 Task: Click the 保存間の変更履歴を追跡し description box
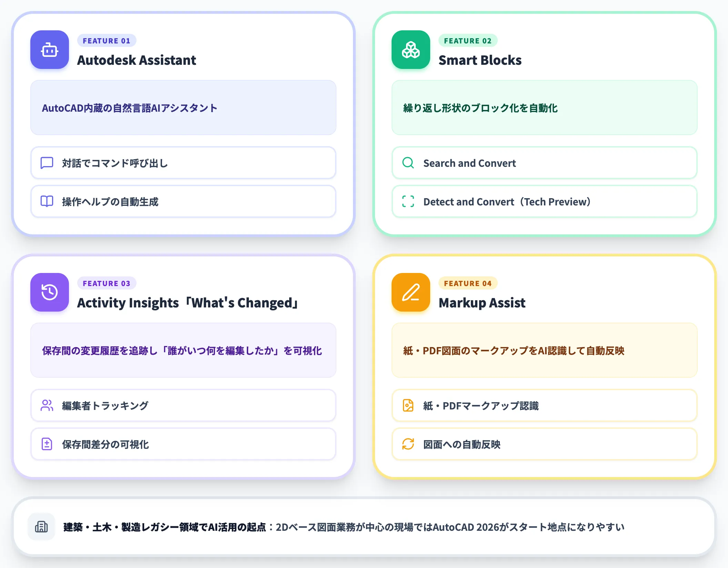183,350
